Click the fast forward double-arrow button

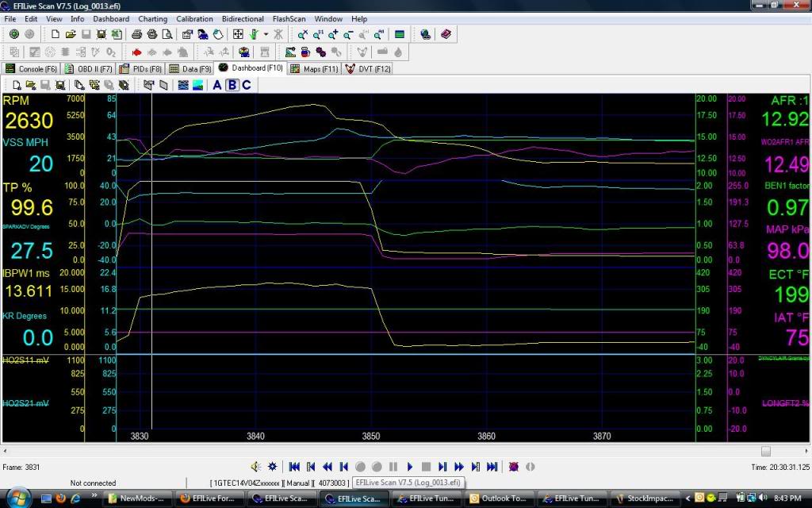pos(459,467)
